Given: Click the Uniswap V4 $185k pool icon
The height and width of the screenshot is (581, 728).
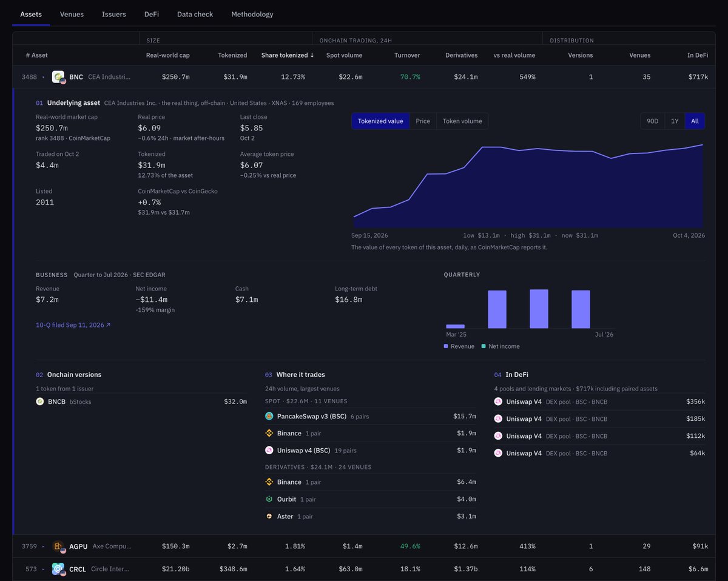Looking at the screenshot, I should coord(499,419).
